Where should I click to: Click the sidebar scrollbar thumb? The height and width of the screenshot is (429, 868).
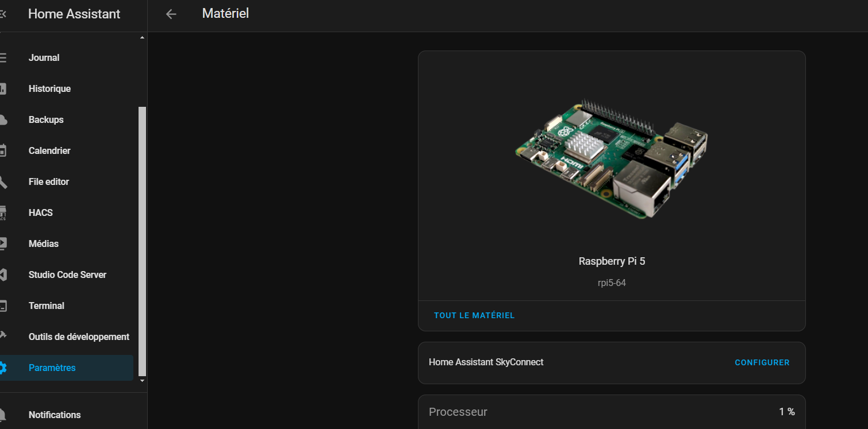142,241
